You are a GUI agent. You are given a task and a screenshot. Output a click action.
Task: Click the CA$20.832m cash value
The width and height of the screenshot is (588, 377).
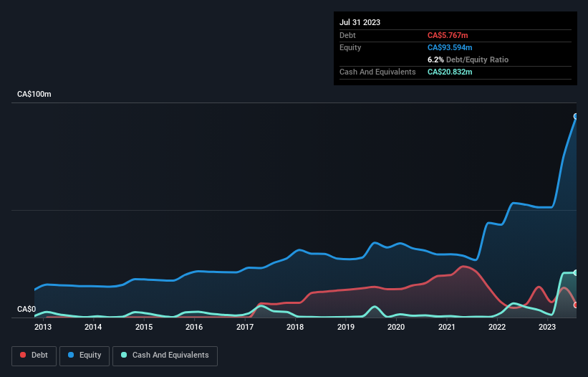pos(450,72)
